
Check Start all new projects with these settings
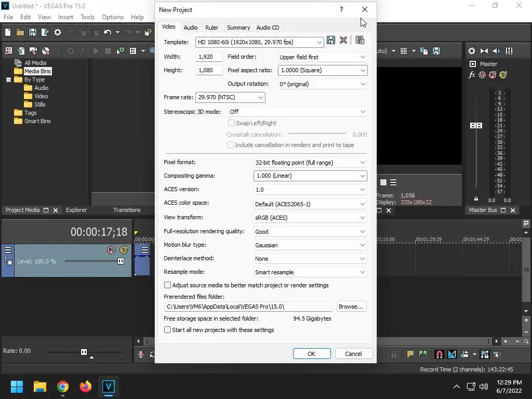[x=167, y=330]
